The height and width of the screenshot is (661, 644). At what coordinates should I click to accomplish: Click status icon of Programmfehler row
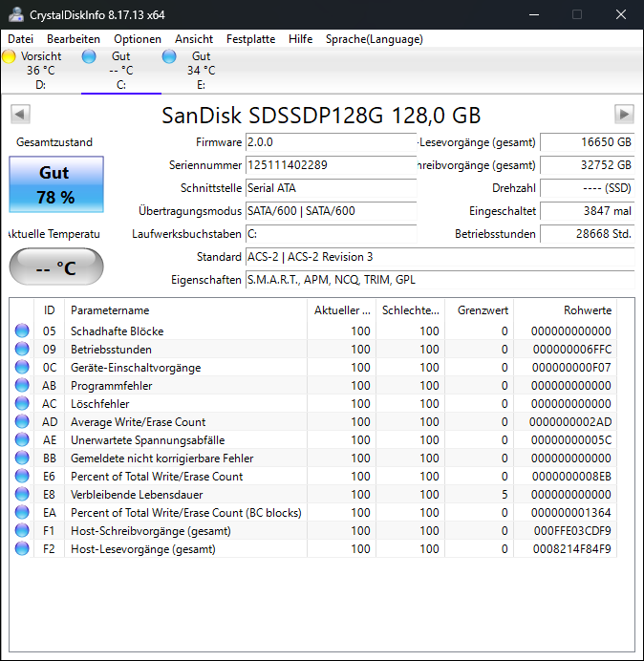(22, 385)
